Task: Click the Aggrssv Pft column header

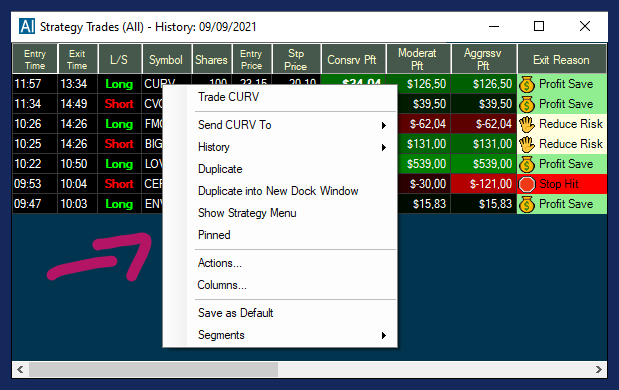Action: point(484,59)
